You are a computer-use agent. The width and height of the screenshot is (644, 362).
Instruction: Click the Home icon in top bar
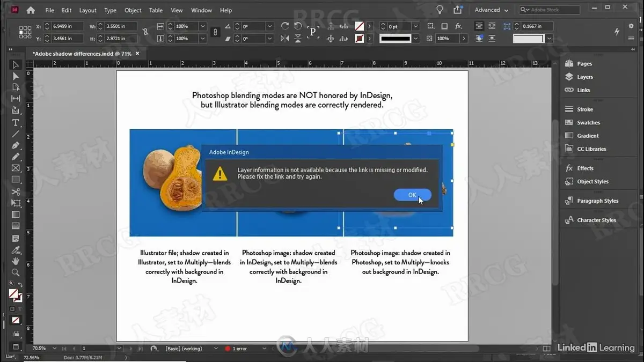point(31,10)
